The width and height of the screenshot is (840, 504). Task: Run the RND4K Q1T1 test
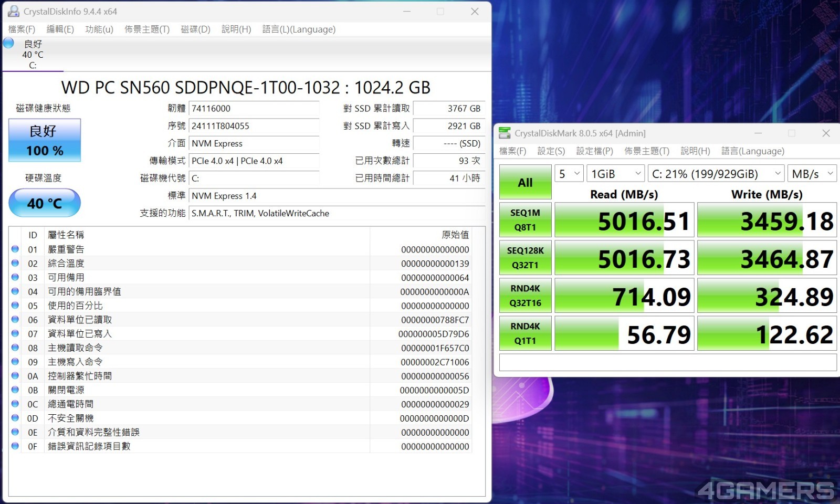click(x=525, y=333)
